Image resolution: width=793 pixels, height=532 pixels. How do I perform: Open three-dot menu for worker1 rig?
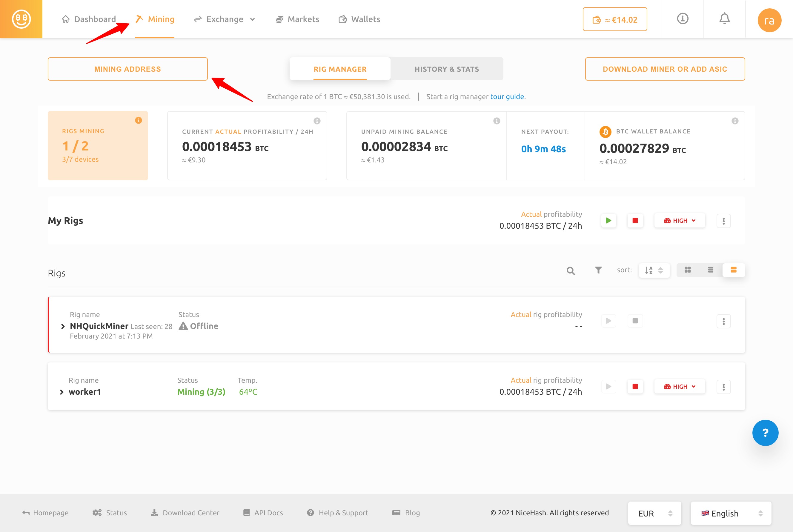click(x=723, y=387)
